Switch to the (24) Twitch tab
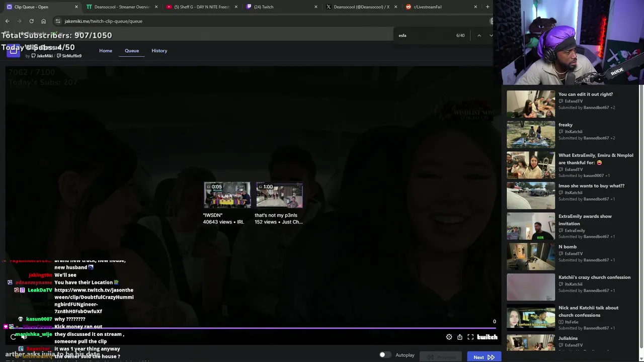The image size is (644, 362). (x=282, y=7)
